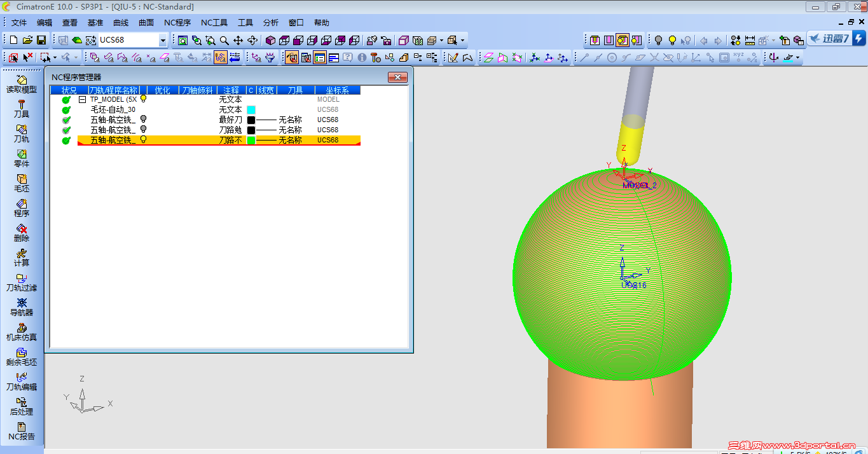Open 刀轨过滤 toolpath filter

tap(22, 282)
